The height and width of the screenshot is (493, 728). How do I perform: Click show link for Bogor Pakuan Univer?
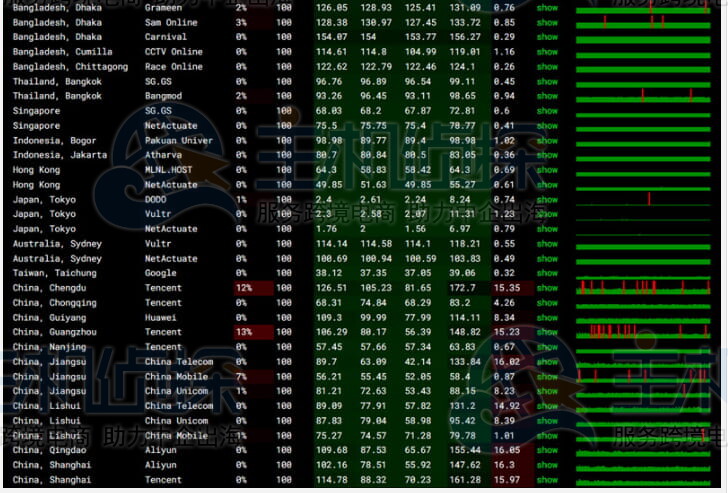point(547,141)
